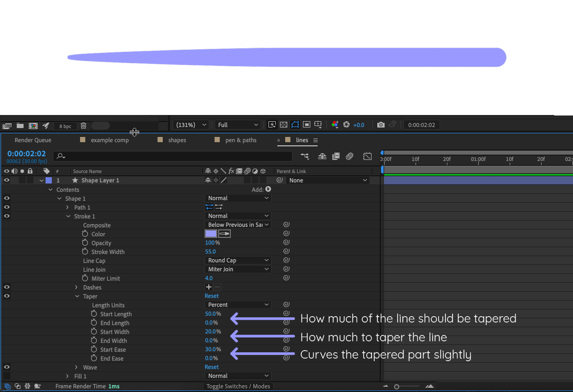Viewport: 573px width, 392px height.
Task: Toggle visibility of the Dashes group
Action: tap(6, 287)
